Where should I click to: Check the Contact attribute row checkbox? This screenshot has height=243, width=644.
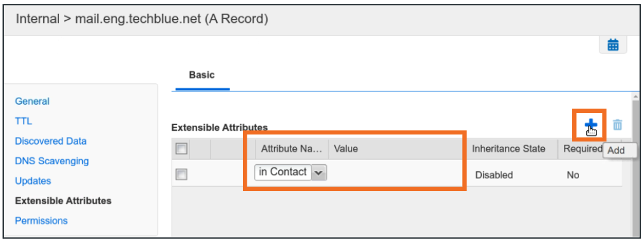[x=181, y=174]
